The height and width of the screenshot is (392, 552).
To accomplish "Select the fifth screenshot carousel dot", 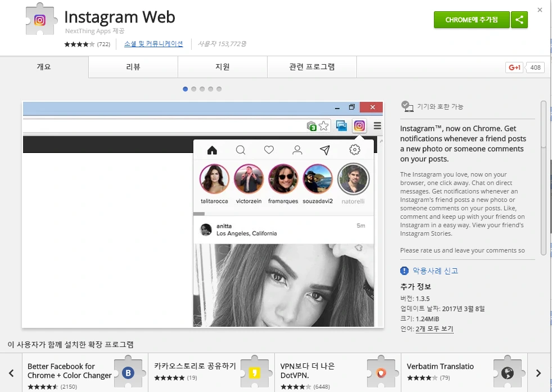I will [x=219, y=89].
